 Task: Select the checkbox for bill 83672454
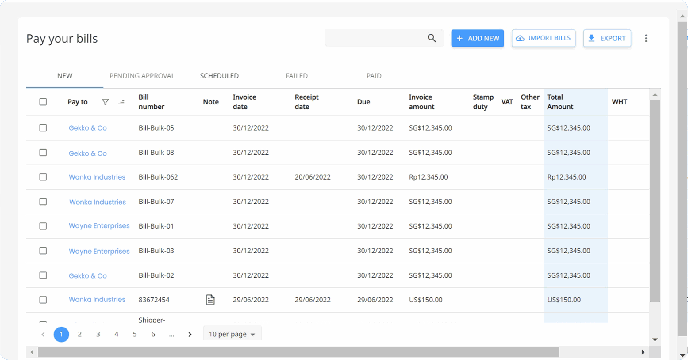click(x=43, y=300)
